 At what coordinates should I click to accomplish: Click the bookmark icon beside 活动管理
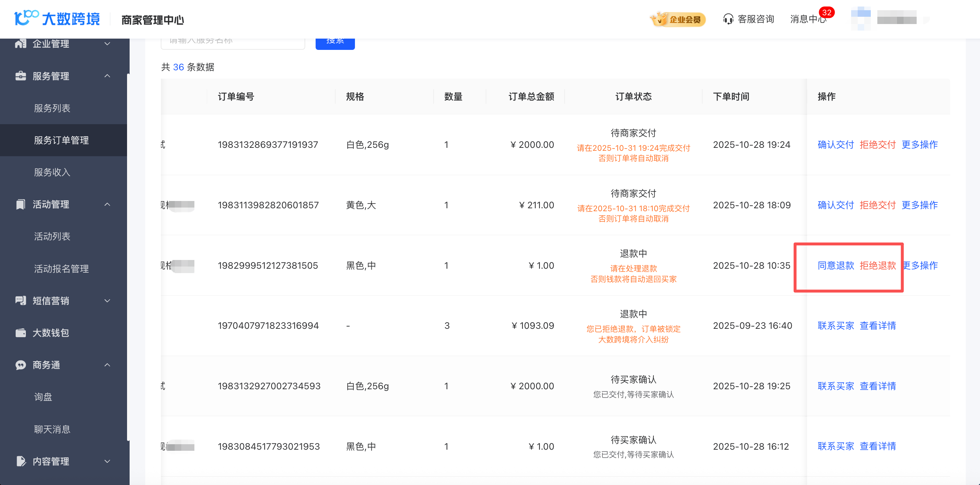point(20,204)
